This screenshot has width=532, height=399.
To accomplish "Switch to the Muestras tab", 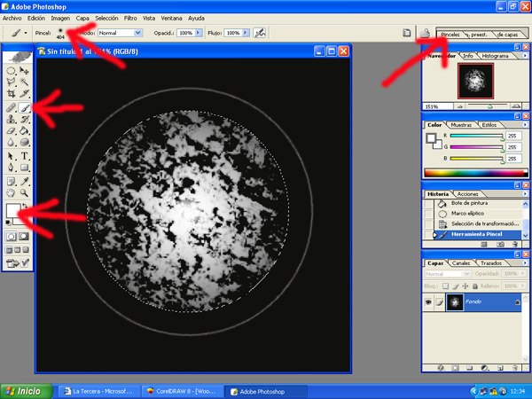I will [x=461, y=125].
